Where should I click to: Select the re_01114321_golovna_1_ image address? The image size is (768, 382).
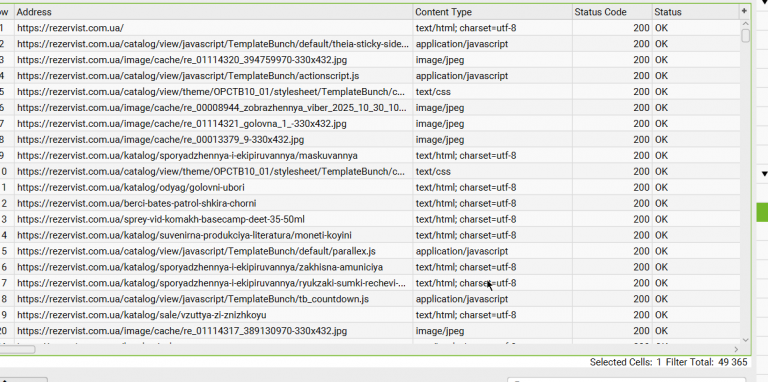214,123
